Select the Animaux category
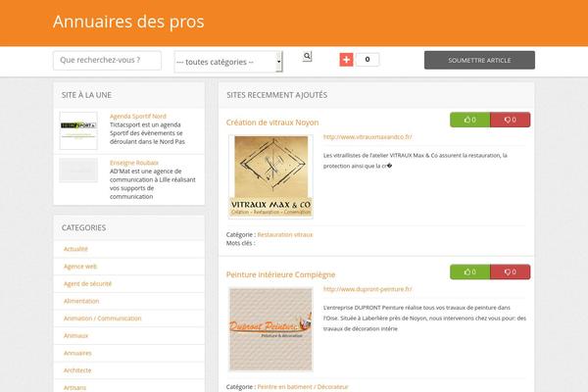The image size is (588, 392). [x=75, y=336]
